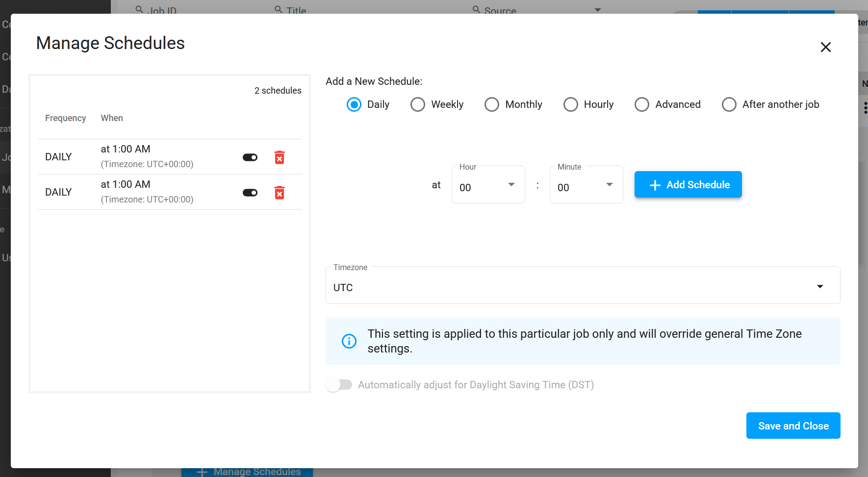868x477 pixels.
Task: Delete the second DAILY schedule
Action: point(279,193)
